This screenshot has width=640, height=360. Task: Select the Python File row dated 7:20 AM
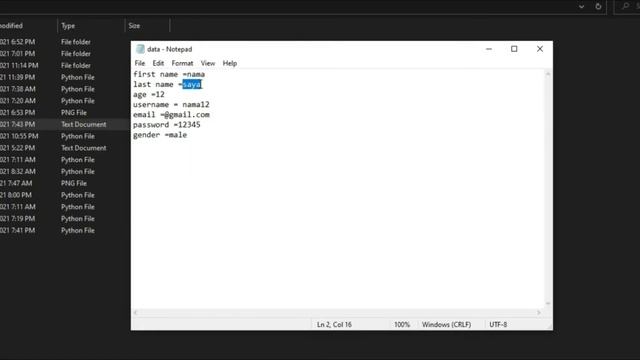(64, 101)
